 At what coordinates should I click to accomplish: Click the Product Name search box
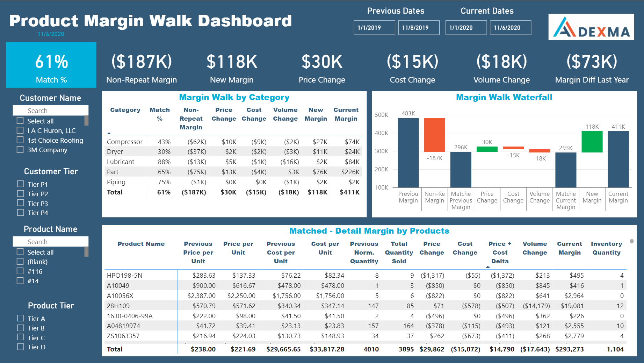point(50,241)
